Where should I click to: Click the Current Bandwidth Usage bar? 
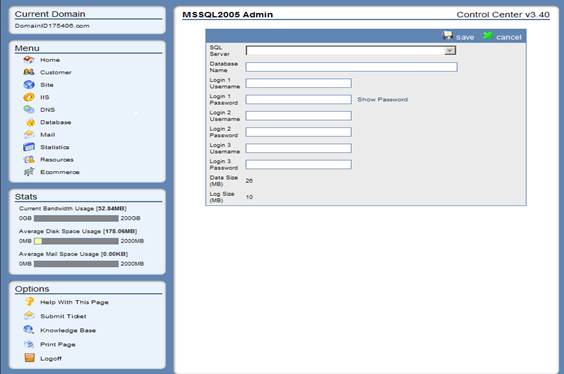76,218
